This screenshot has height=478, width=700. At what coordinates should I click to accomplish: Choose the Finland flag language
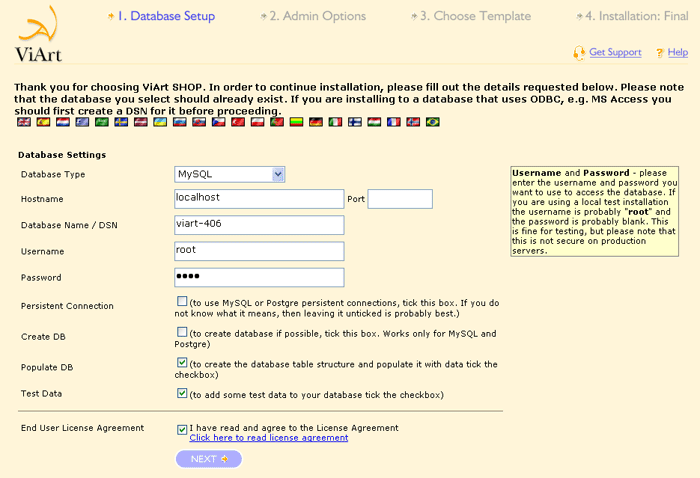click(x=355, y=122)
